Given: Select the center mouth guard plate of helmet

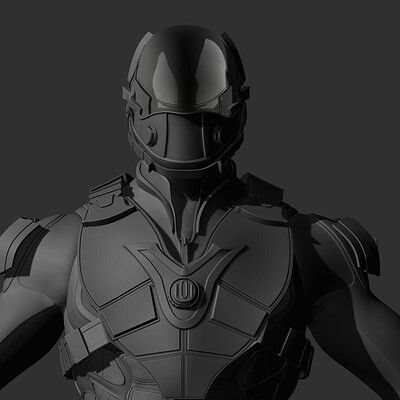Looking at the screenshot, I should [183, 137].
